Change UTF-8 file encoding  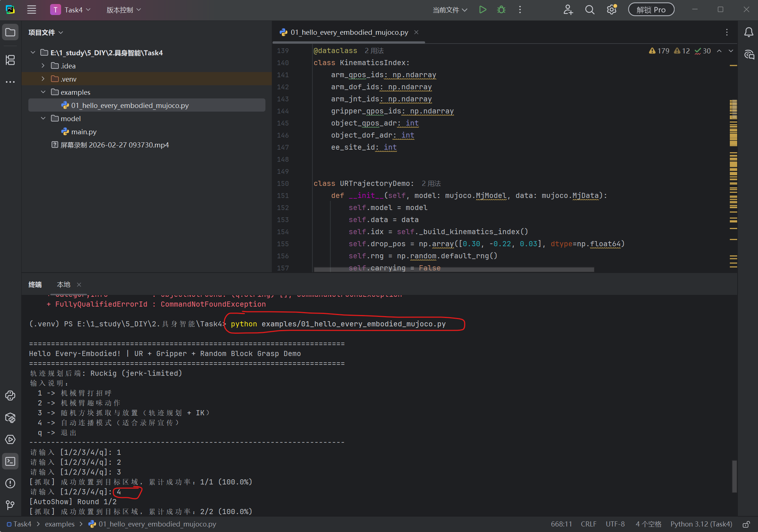click(615, 524)
